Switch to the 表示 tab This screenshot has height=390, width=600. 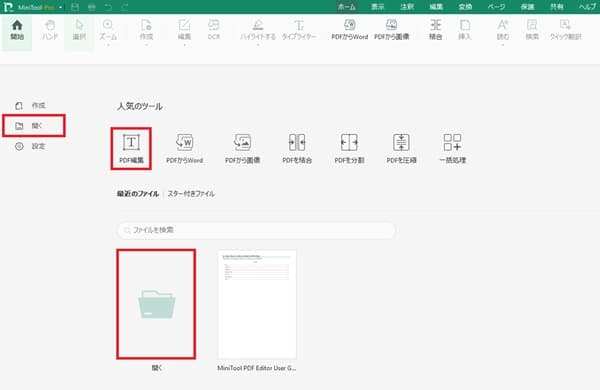pos(377,7)
